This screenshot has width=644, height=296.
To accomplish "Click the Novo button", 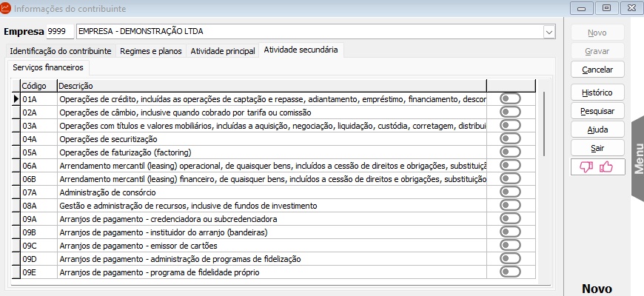I will click(597, 33).
